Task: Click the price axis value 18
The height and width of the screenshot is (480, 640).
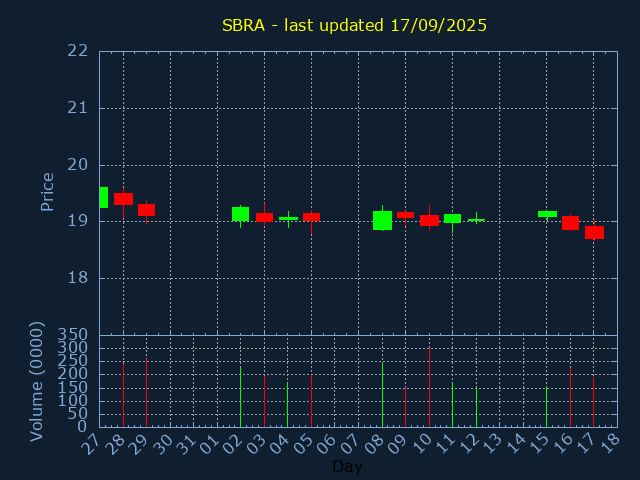Action: [78, 278]
